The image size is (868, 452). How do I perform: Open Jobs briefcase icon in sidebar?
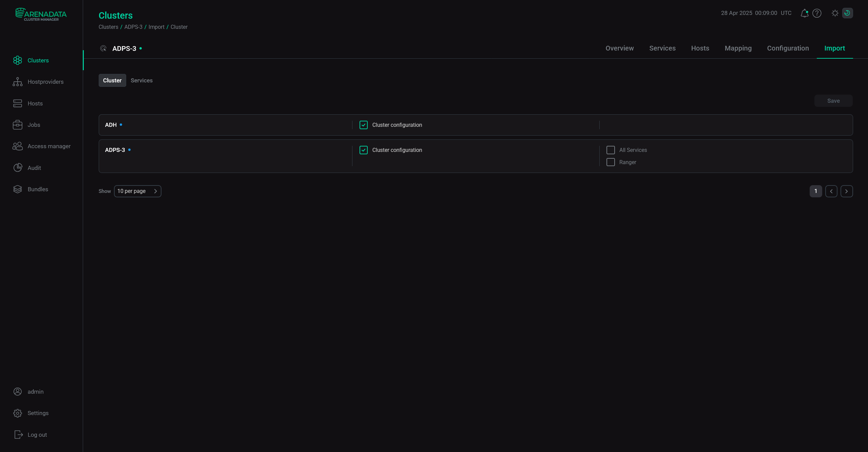(18, 125)
